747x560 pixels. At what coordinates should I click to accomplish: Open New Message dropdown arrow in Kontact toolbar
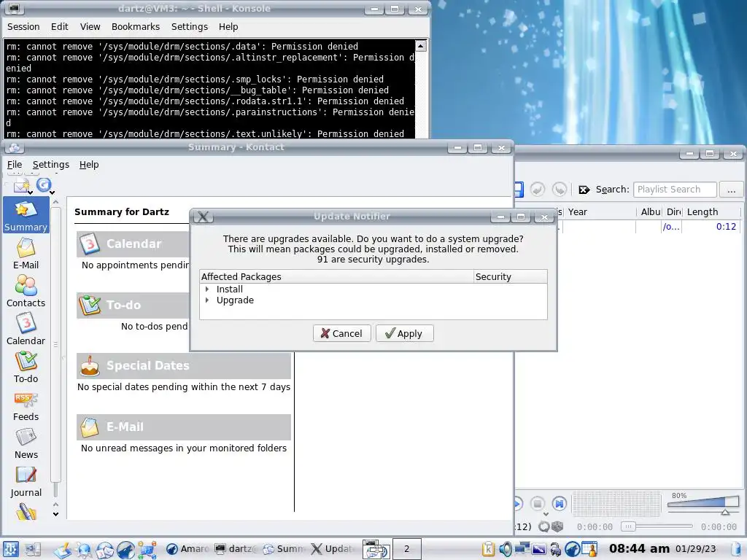[x=30, y=192]
